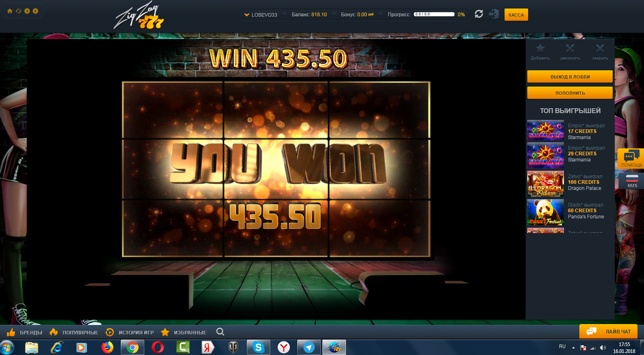Open ИЗБРАННЫЕ favorites menu
This screenshot has height=355, width=644.
point(184,332)
